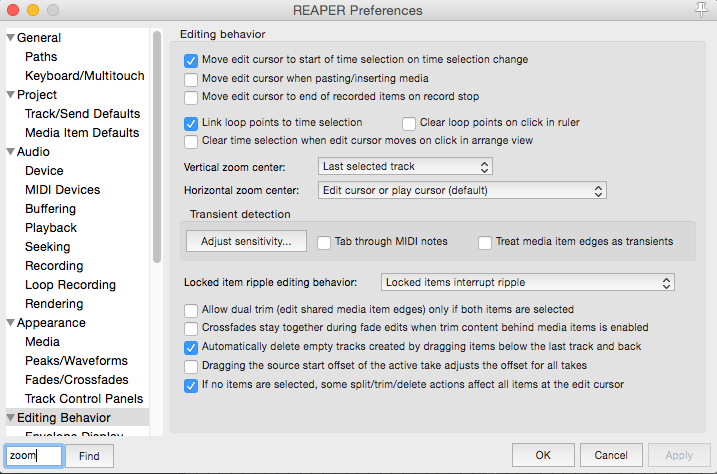Image resolution: width=717 pixels, height=474 pixels.
Task: Click the sidebar vertical scrollbar
Action: click(156, 150)
